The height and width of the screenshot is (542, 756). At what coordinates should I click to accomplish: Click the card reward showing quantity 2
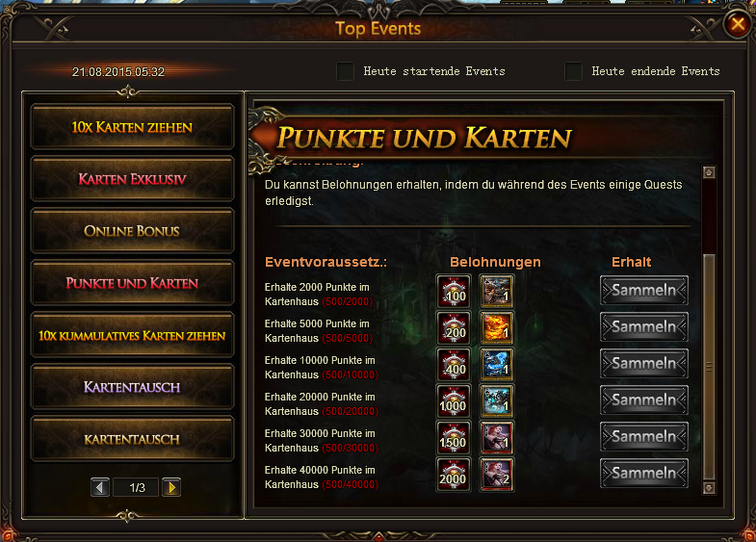pos(497,475)
